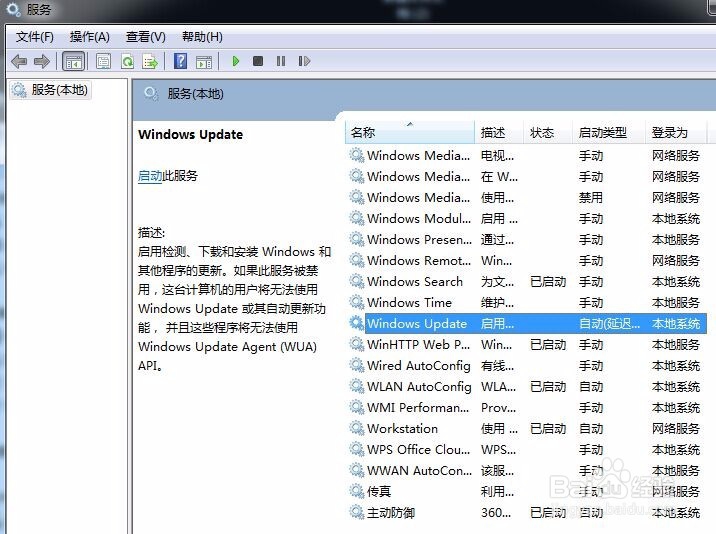Click the Back arrow toolbar icon
The height and width of the screenshot is (534, 716).
(19, 61)
